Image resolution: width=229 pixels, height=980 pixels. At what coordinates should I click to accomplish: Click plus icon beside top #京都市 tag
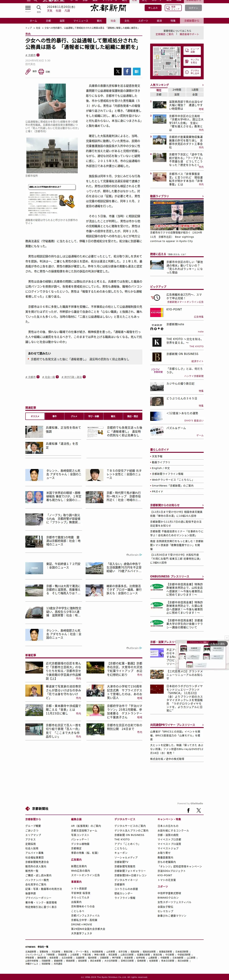[38, 55]
